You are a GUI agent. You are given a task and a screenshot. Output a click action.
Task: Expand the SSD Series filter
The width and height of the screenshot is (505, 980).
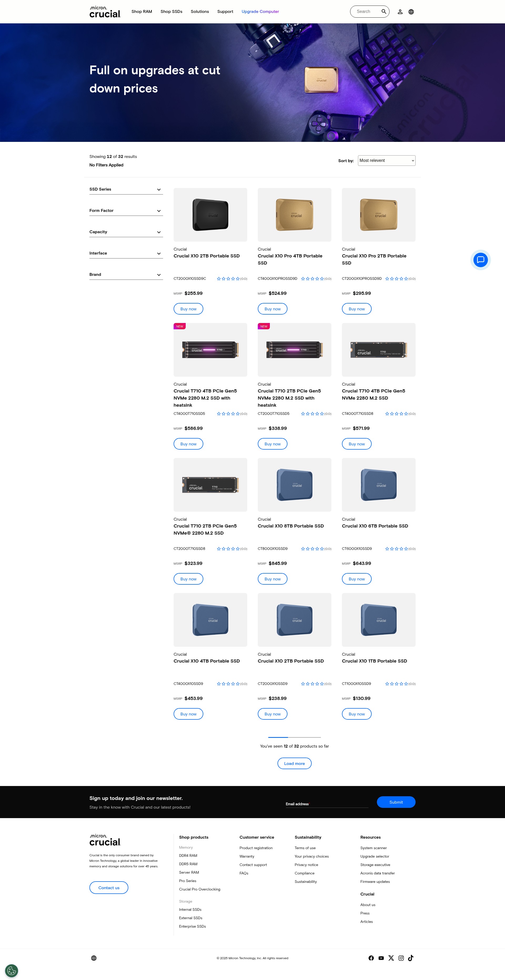126,190
